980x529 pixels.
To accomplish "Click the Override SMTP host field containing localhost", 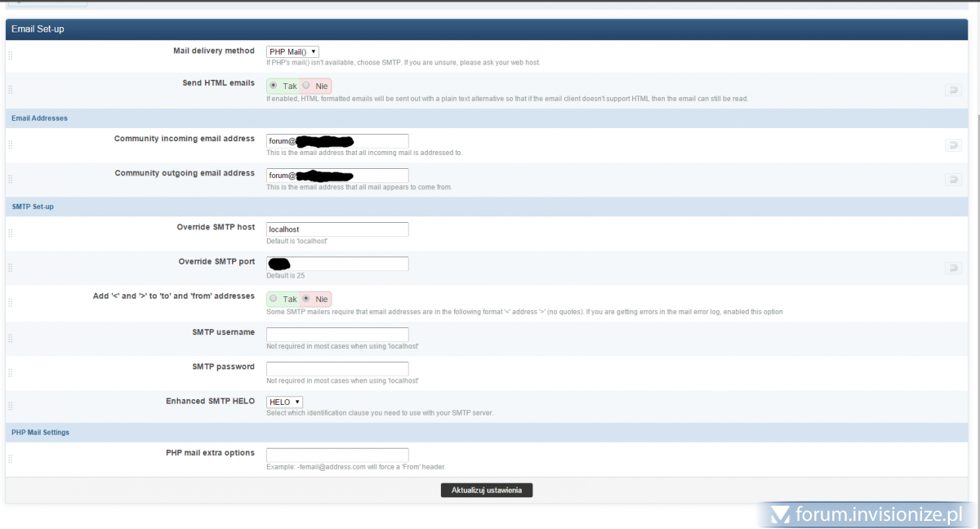I will 337,229.
